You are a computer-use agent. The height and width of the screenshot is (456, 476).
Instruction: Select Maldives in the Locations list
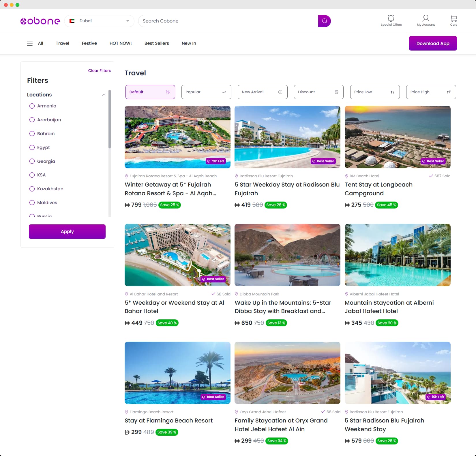(32, 202)
